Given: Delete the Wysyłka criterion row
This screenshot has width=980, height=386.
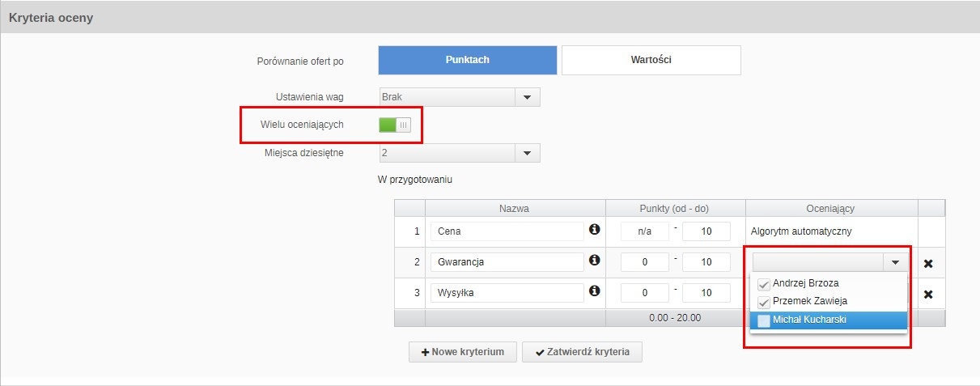Looking at the screenshot, I should click(928, 294).
